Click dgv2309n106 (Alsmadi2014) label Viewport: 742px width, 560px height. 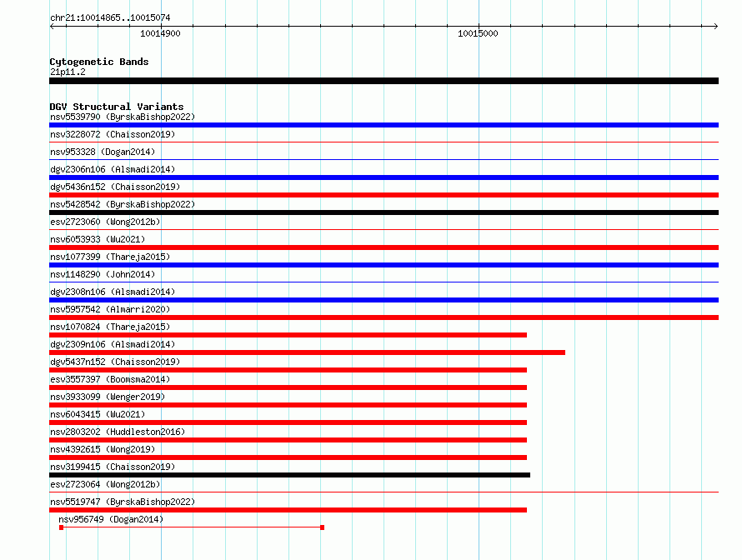click(113, 344)
